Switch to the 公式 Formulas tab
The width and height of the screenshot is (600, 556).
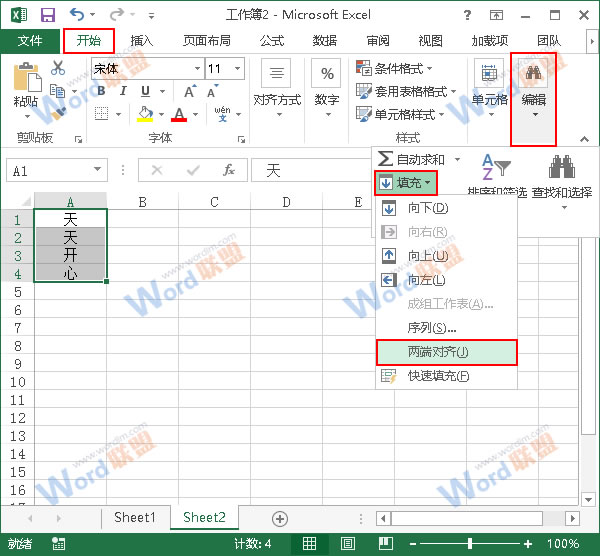[272, 41]
